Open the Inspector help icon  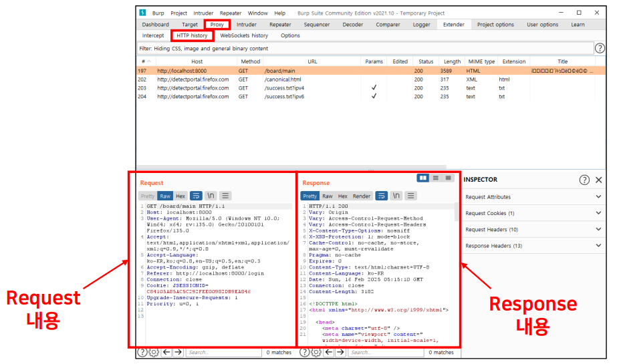[x=584, y=180]
